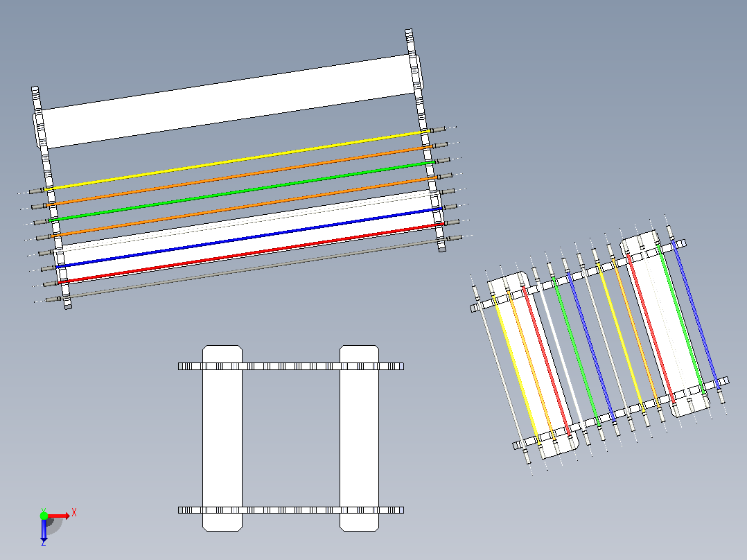Select the wide upper white panel in top-left assembly
Image resolution: width=747 pixels, height=560 pixels.
pos(228,101)
